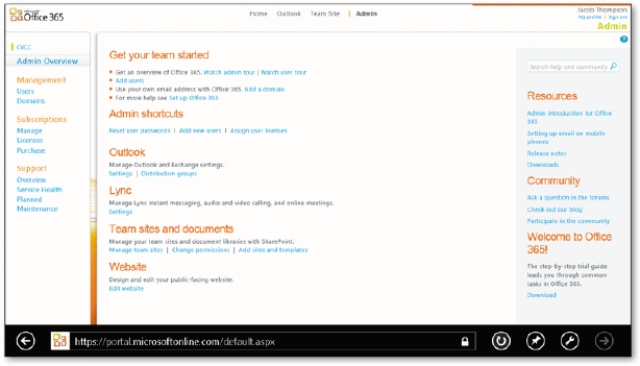Click Participate in the community link
This screenshot has height=366, width=640.
click(x=568, y=221)
